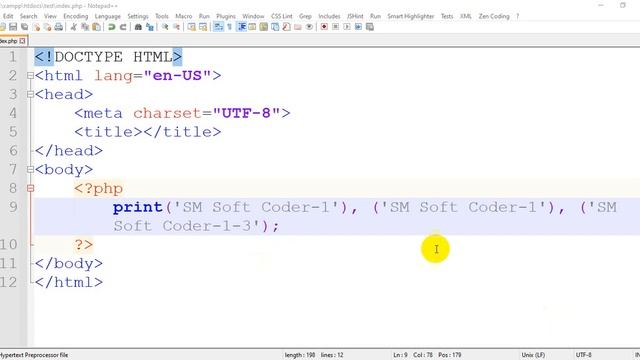Open the Zen Coding menu

494,16
